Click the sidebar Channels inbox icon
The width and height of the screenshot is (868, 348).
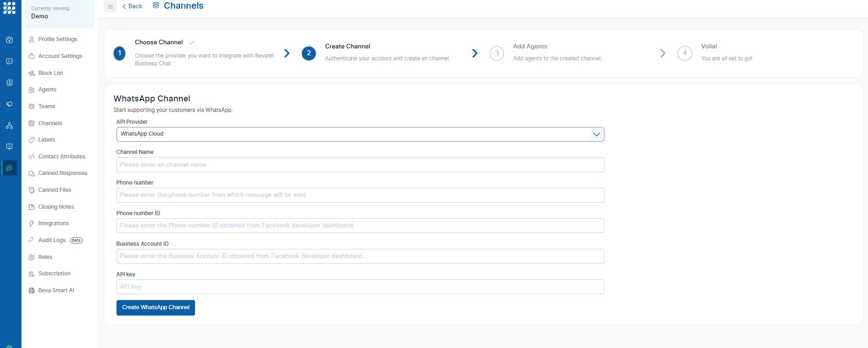tap(32, 123)
